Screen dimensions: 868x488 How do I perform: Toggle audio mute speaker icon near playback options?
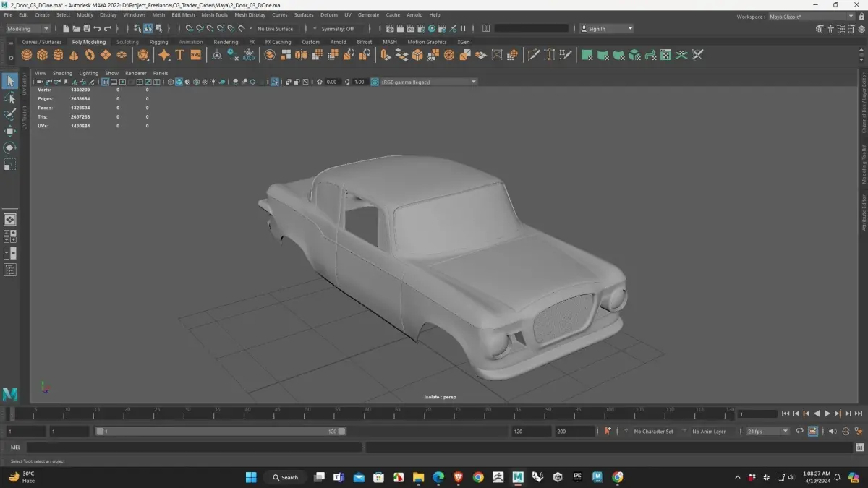[833, 431]
